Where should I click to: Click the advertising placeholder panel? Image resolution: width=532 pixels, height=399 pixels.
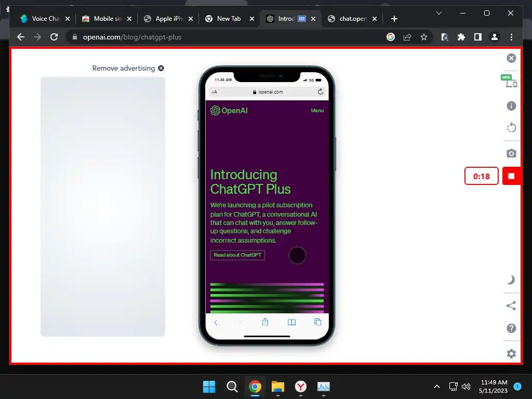tap(103, 207)
